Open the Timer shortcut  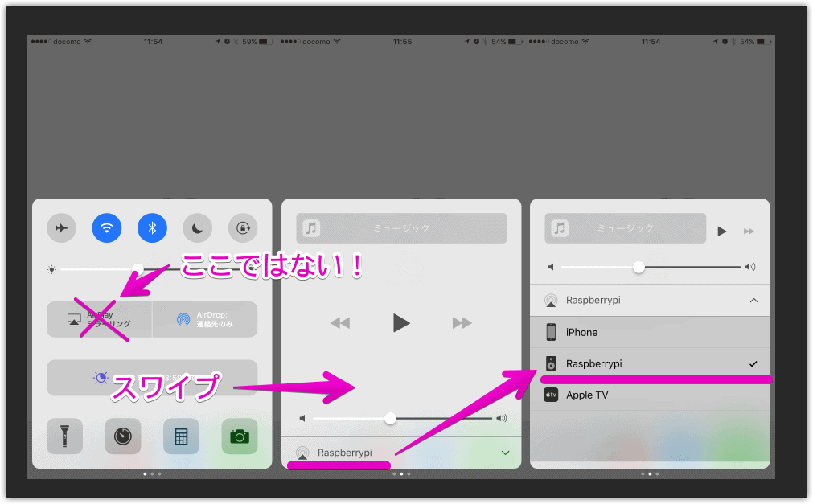123,436
